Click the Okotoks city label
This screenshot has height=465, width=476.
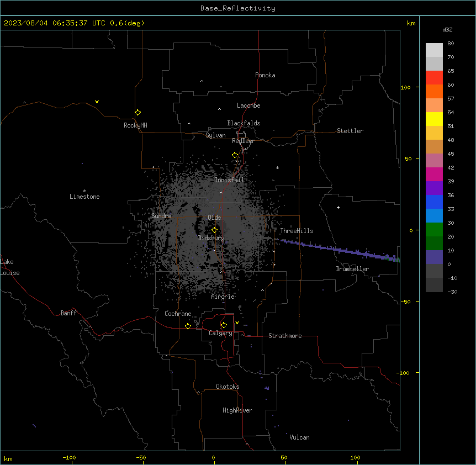(x=228, y=387)
